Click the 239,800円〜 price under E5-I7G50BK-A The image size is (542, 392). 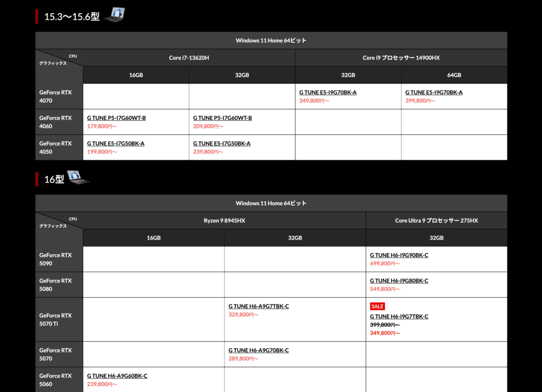click(208, 152)
